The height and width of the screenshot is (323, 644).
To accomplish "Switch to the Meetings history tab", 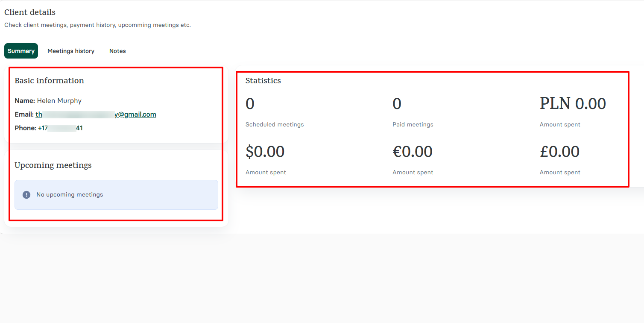I will 71,51.
